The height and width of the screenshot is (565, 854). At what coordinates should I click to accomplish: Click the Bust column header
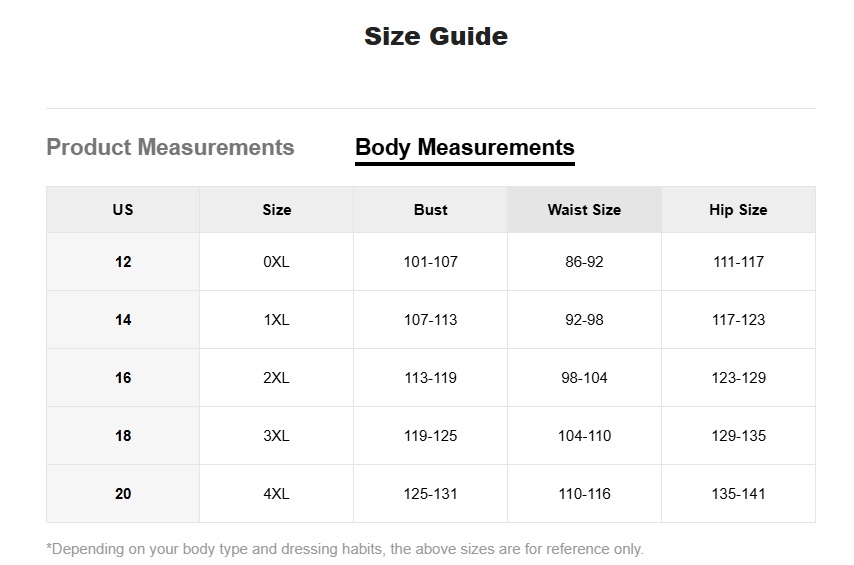click(x=430, y=210)
